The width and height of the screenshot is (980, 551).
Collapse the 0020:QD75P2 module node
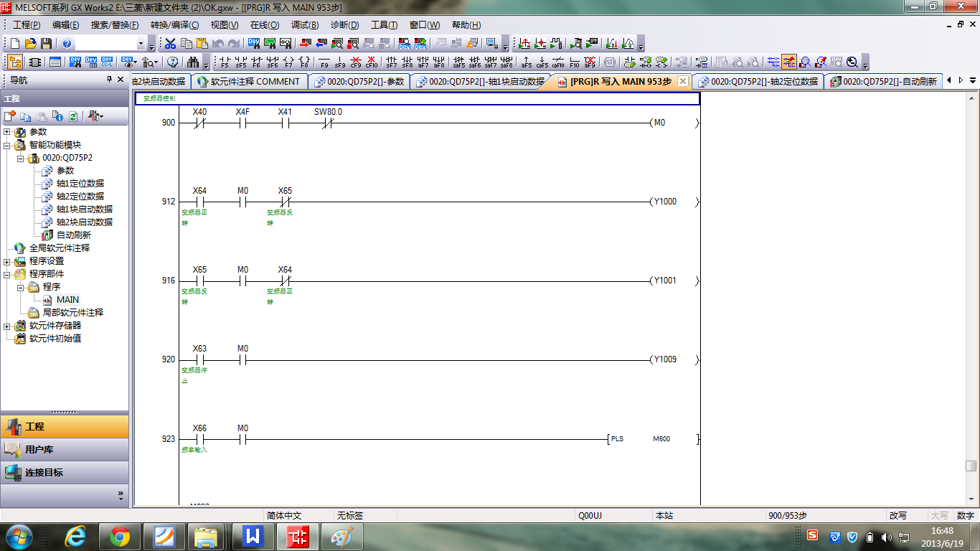tap(21, 158)
